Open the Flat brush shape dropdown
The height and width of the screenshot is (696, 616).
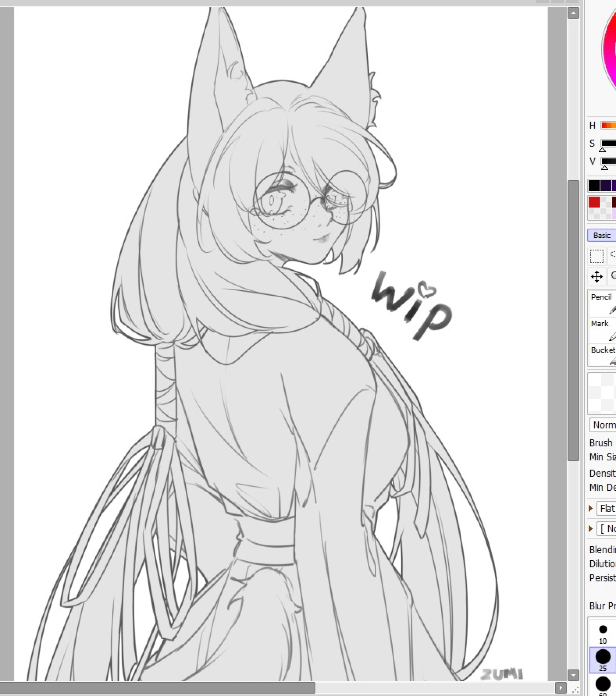point(607,508)
